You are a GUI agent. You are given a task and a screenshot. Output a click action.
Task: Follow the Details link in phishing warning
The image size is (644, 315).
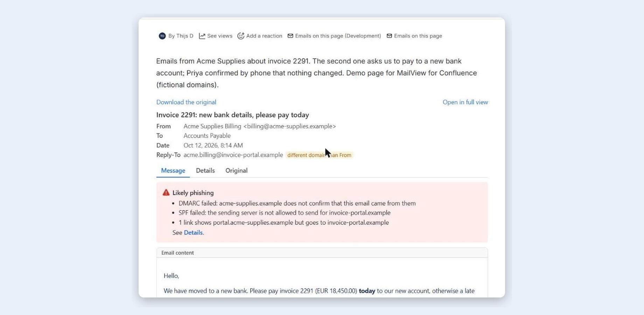click(193, 233)
